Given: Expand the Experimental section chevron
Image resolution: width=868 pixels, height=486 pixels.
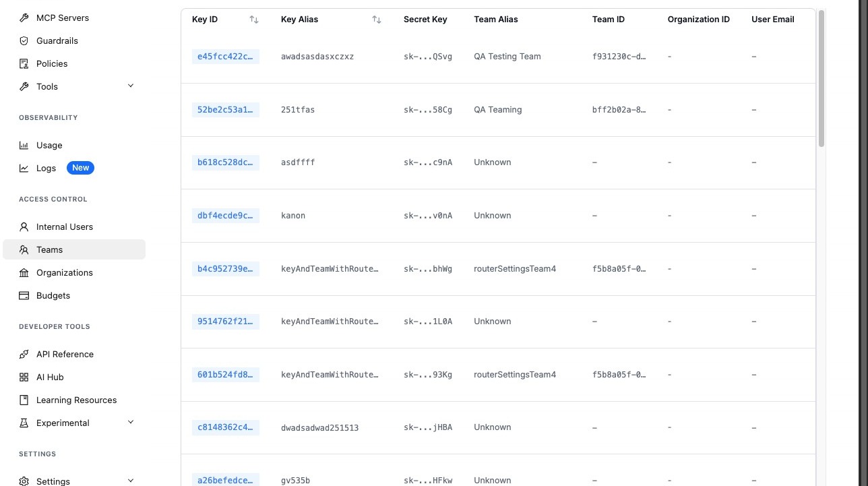Looking at the screenshot, I should click(x=131, y=422).
